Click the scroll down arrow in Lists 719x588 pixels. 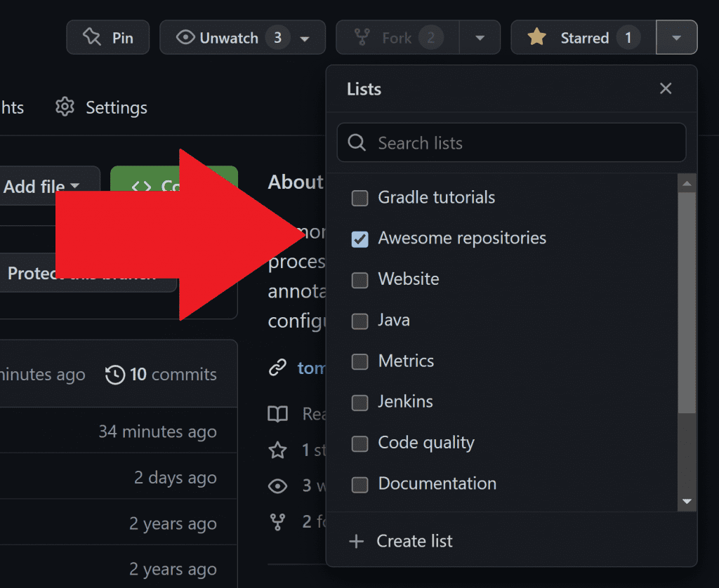[687, 501]
